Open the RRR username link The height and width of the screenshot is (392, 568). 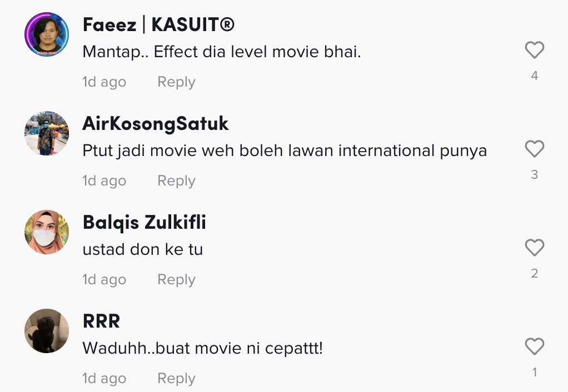pyautogui.click(x=101, y=321)
